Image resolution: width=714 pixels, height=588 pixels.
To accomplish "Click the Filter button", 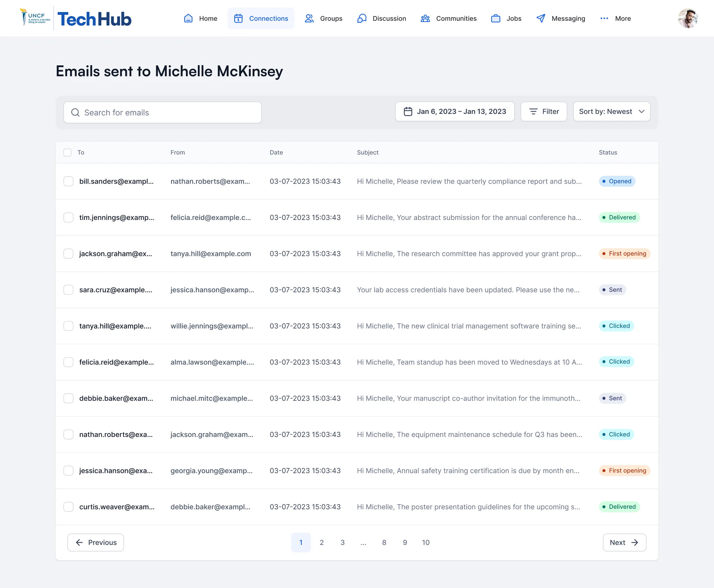I will [544, 111].
